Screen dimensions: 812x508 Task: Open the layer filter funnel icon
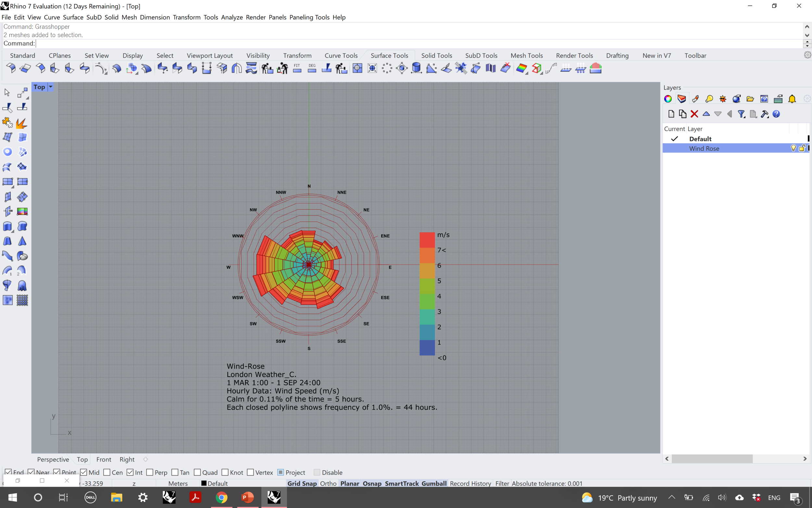[741, 114]
